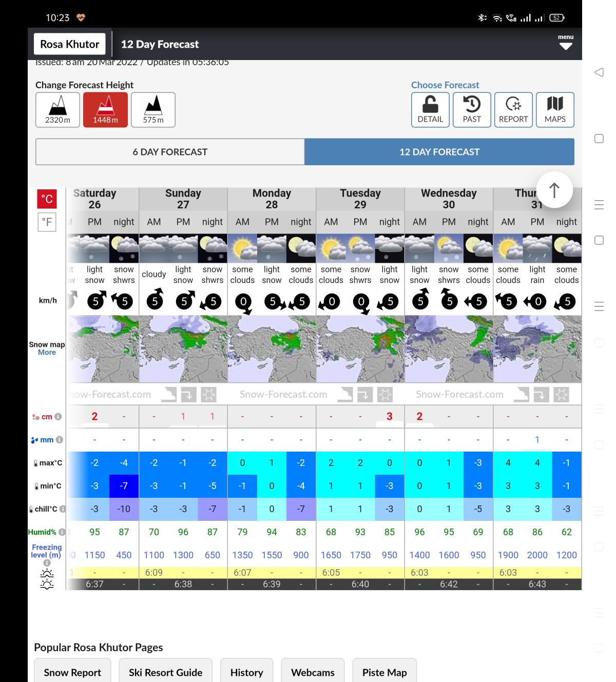Open the snow map More link
616x682 pixels.
(47, 353)
